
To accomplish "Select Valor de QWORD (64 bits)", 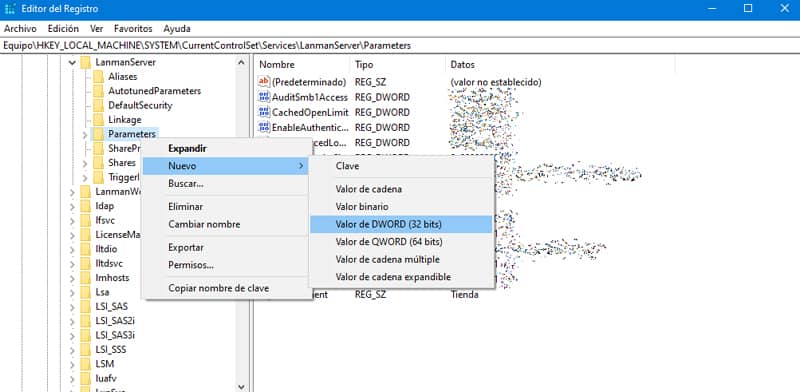I will [x=401, y=242].
